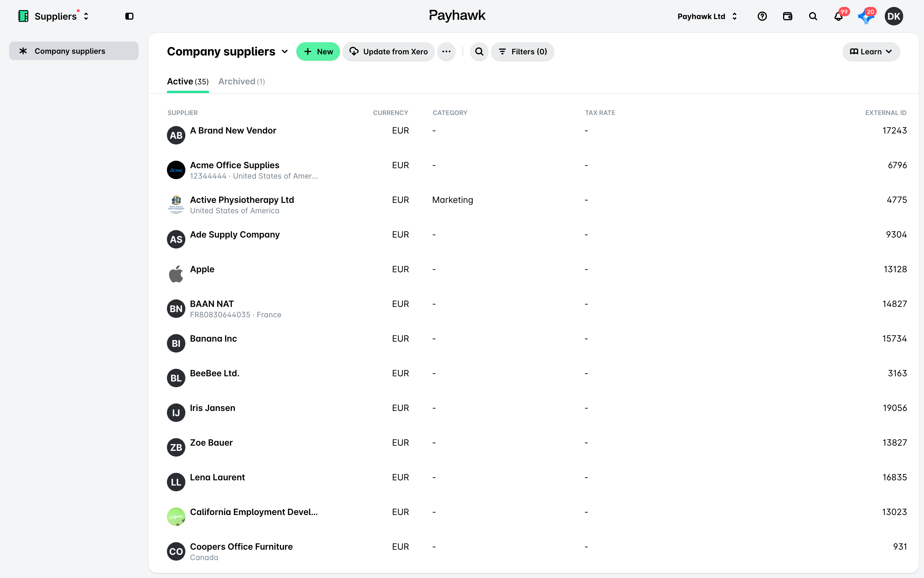Open the Banana Inc supplier
This screenshot has width=924, height=578.
point(213,338)
